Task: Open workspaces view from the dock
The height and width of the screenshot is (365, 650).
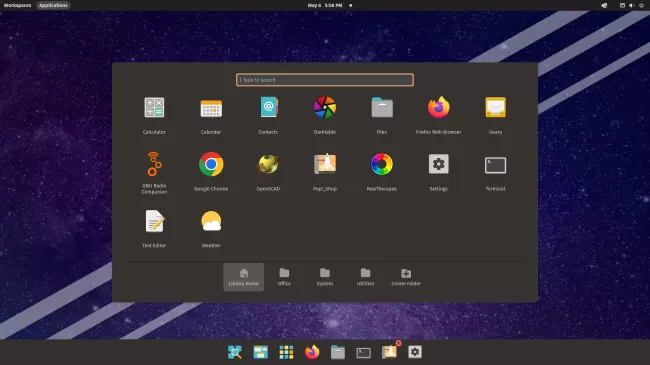Action: click(261, 352)
